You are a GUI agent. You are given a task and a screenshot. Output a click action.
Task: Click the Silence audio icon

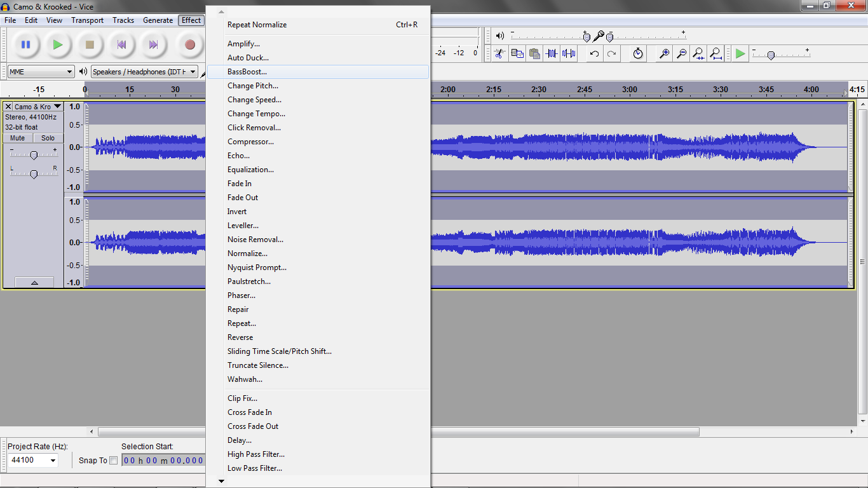pos(569,53)
